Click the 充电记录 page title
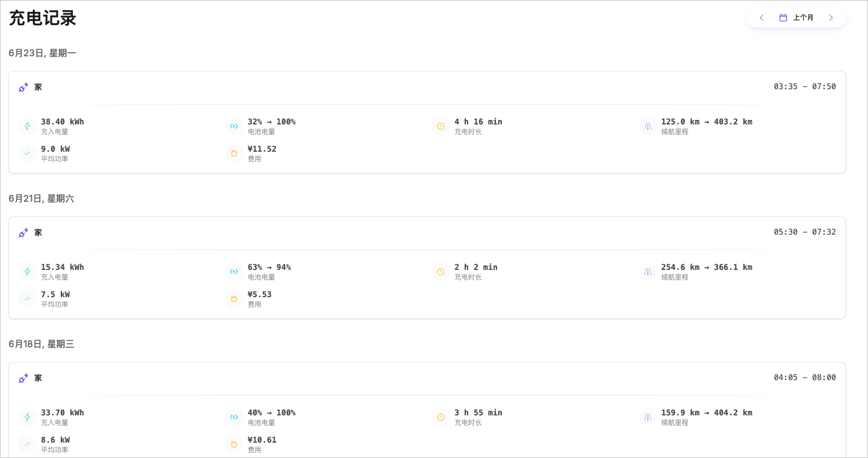The image size is (868, 458). (x=43, y=18)
